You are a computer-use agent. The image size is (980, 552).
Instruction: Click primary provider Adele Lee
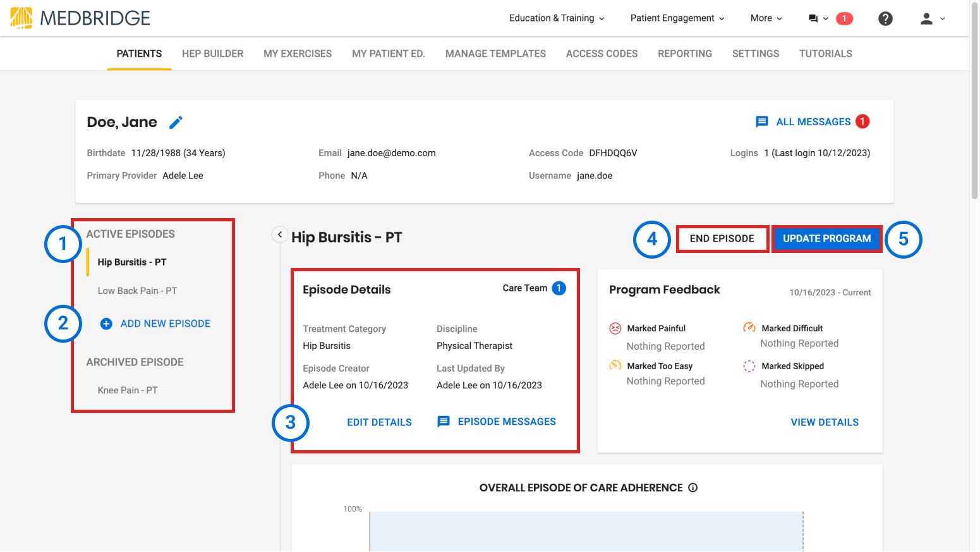click(x=183, y=176)
